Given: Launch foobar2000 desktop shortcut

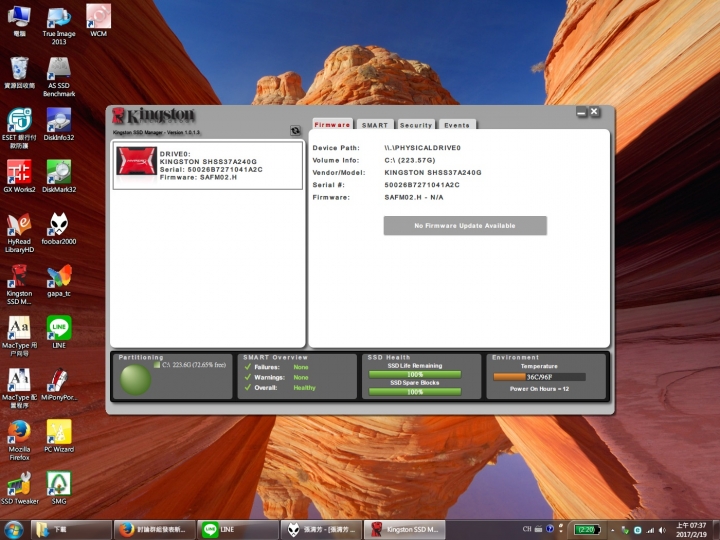Looking at the screenshot, I should coord(59,228).
